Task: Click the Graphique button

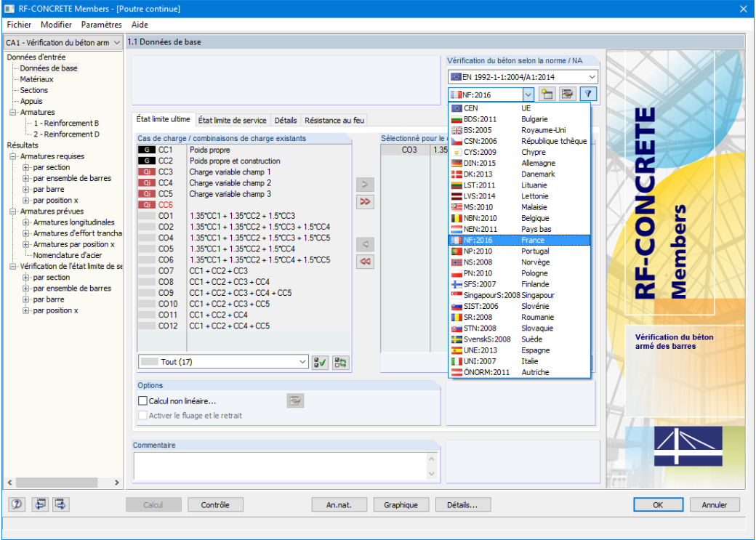Action: pos(401,505)
